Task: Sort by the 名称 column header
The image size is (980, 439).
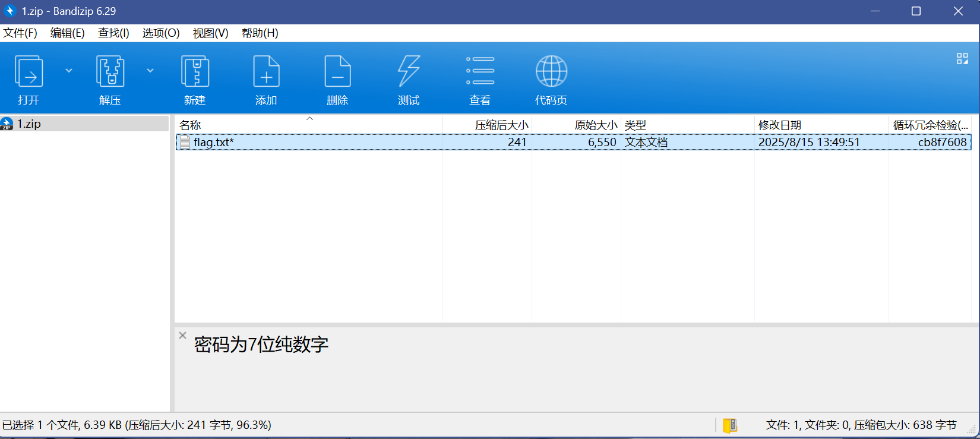Action: [190, 125]
